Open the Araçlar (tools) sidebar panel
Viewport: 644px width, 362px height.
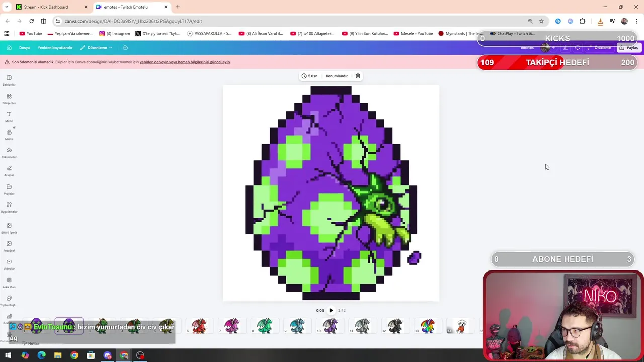coord(9,171)
